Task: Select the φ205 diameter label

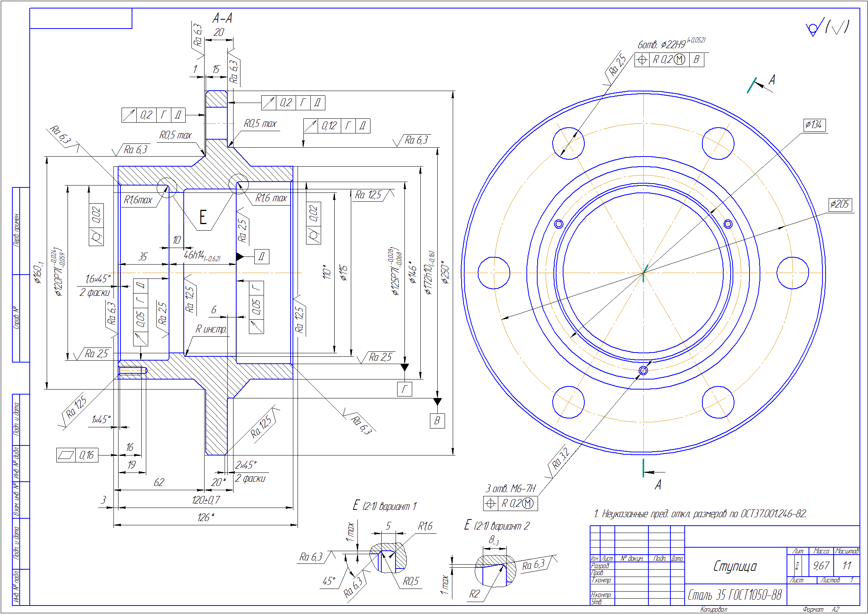Action: click(x=840, y=204)
